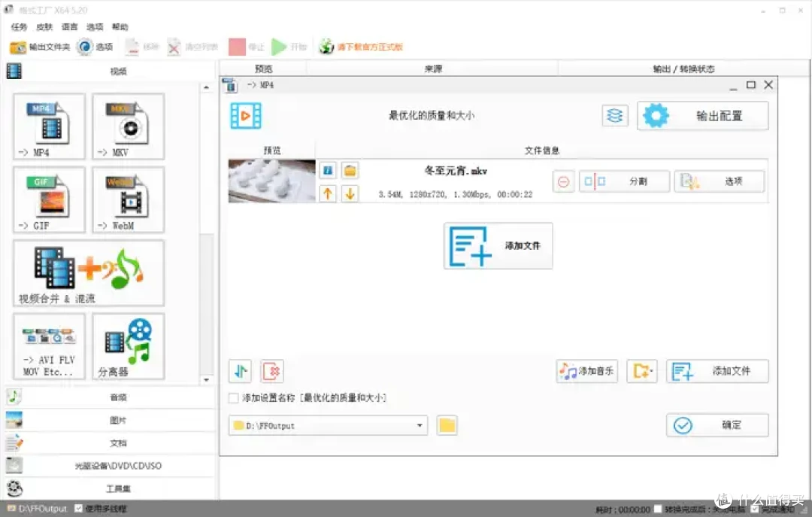Click the 3.54M, 1280x720 file details text
Image resolution: width=812 pixels, height=517 pixels.
pyautogui.click(x=455, y=194)
